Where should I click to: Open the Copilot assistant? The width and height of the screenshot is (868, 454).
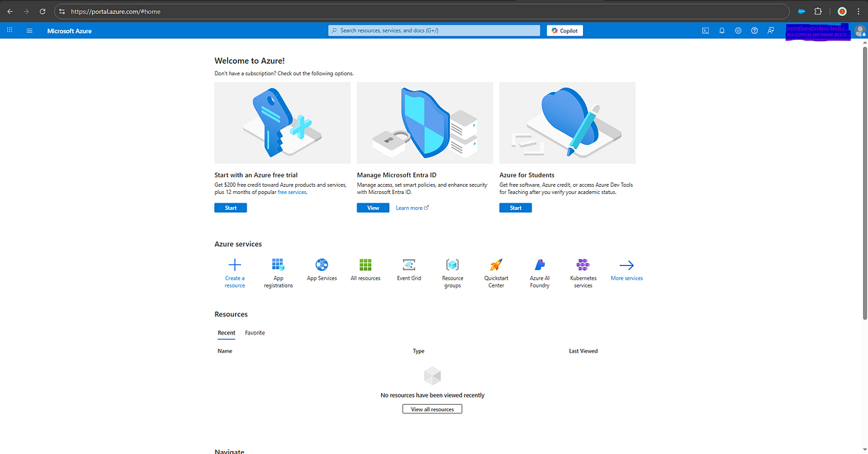[x=564, y=30]
